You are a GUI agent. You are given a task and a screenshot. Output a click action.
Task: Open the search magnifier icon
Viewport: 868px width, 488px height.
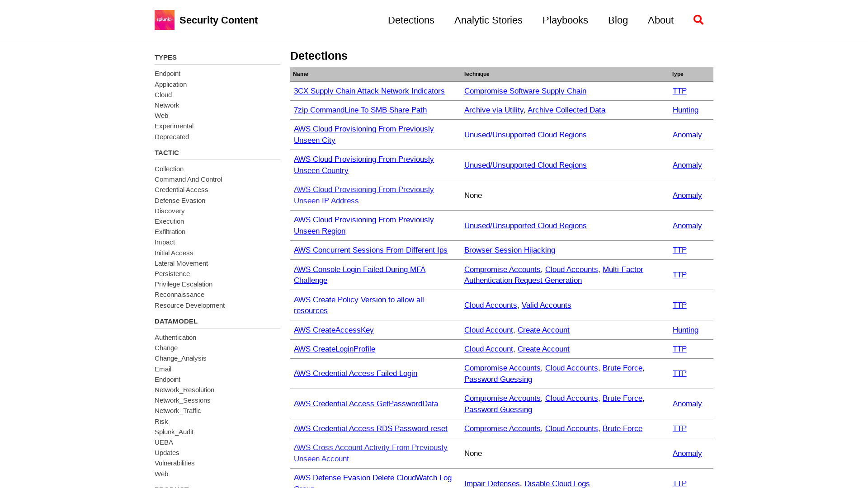click(698, 20)
